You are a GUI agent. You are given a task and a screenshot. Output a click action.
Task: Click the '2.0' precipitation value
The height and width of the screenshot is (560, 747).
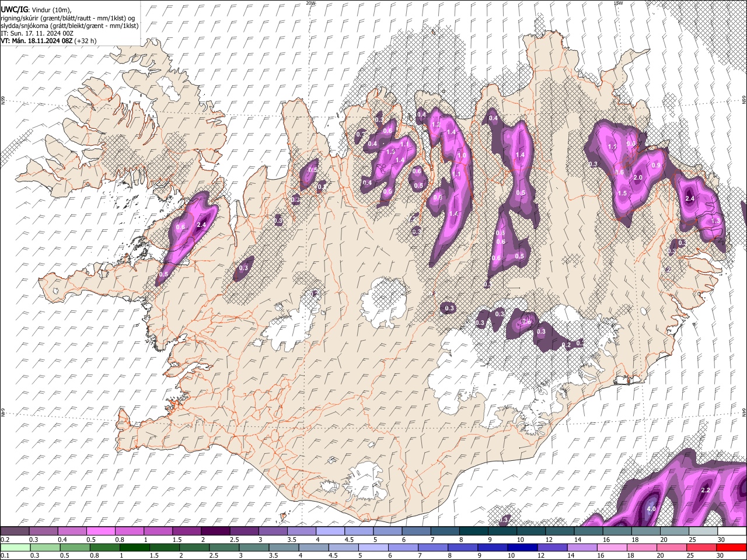(x=638, y=177)
